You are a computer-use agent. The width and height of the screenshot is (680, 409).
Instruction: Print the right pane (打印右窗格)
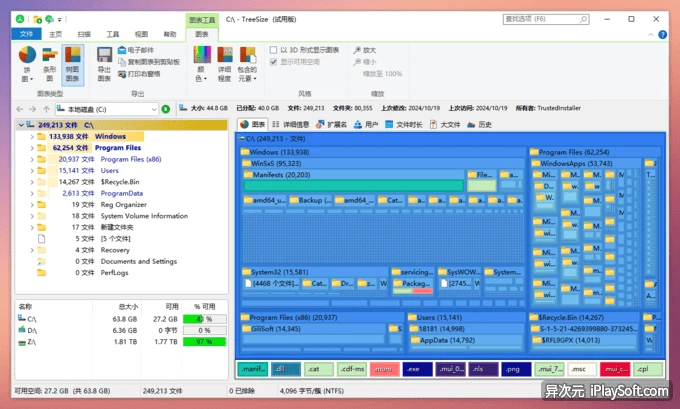(x=139, y=74)
